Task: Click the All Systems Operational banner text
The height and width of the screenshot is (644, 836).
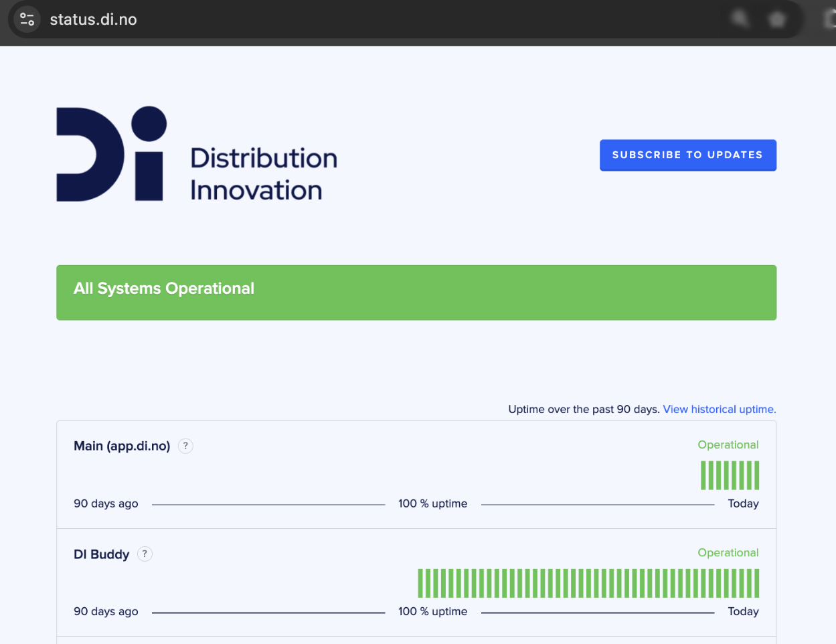Action: click(164, 289)
